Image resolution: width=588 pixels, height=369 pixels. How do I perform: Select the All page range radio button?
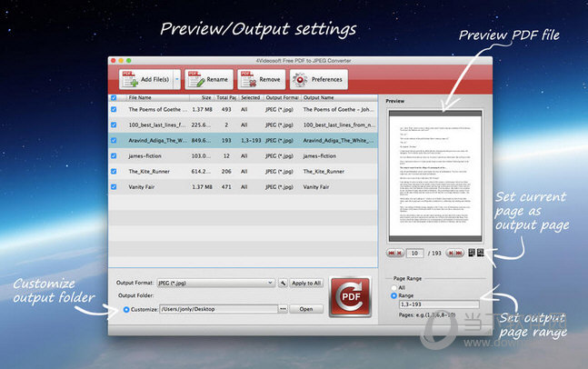(394, 287)
